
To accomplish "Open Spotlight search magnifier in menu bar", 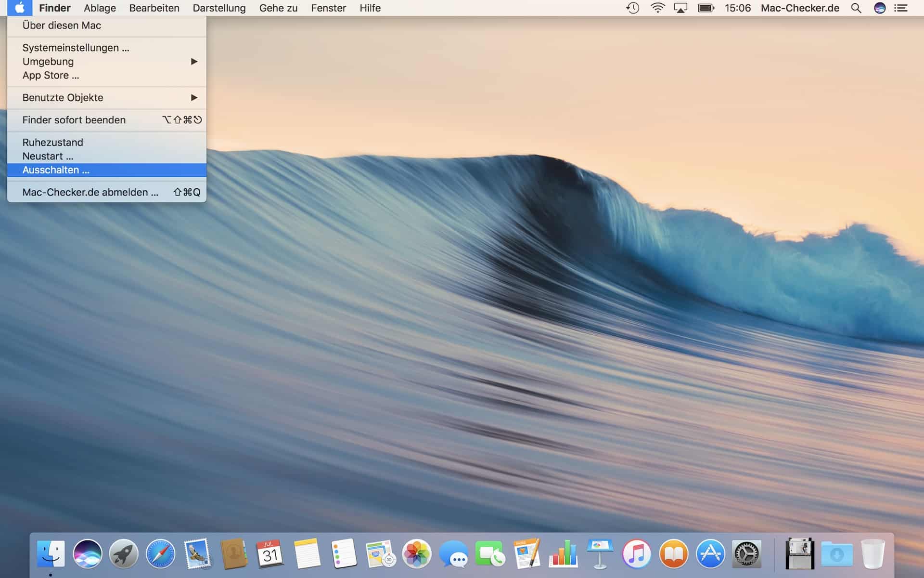I will (x=856, y=8).
